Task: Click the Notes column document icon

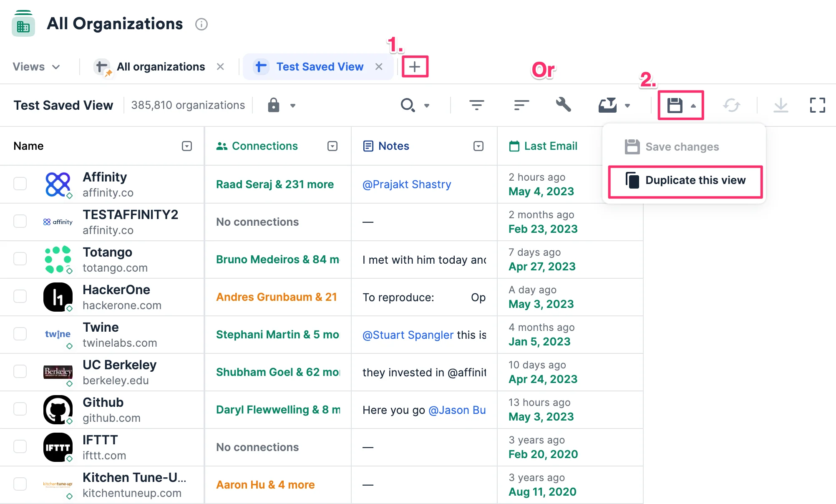Action: click(x=368, y=146)
